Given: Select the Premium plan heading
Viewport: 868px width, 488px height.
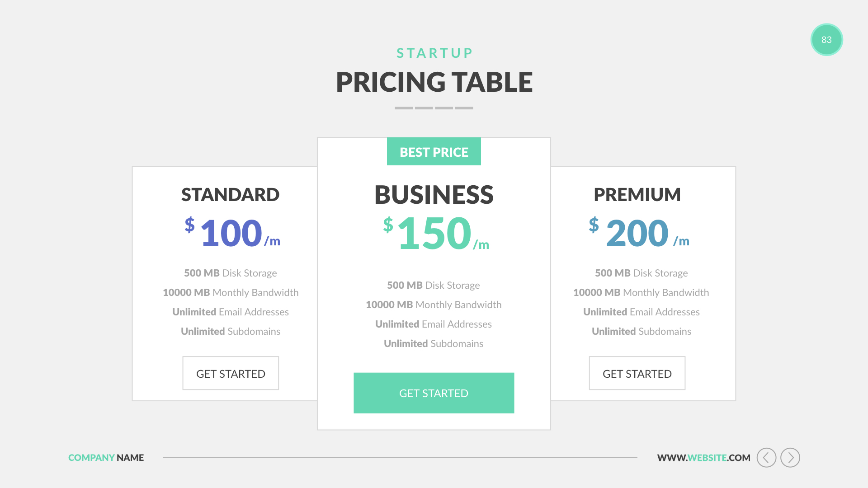Looking at the screenshot, I should coord(637,195).
